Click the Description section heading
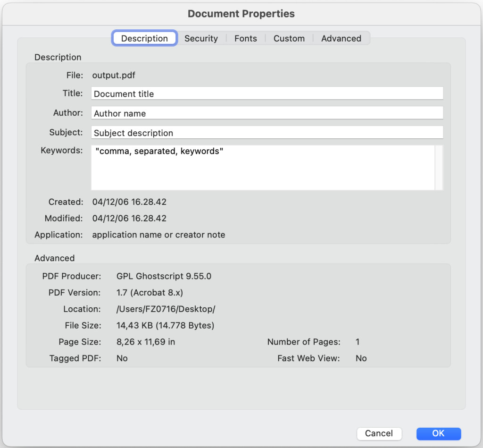 [x=58, y=57]
